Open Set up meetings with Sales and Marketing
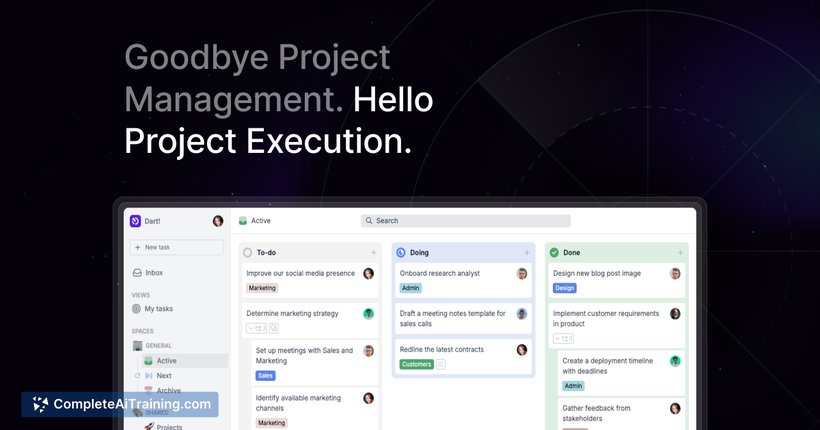 304,356
